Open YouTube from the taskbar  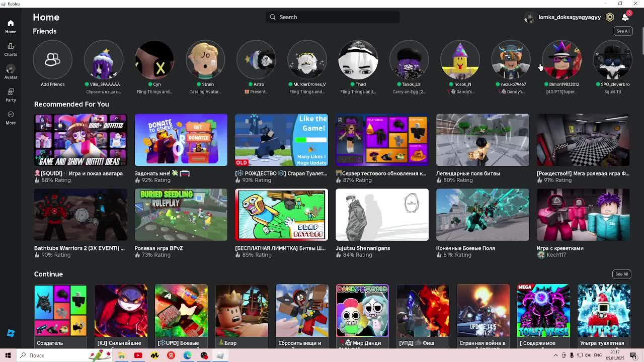click(x=138, y=355)
